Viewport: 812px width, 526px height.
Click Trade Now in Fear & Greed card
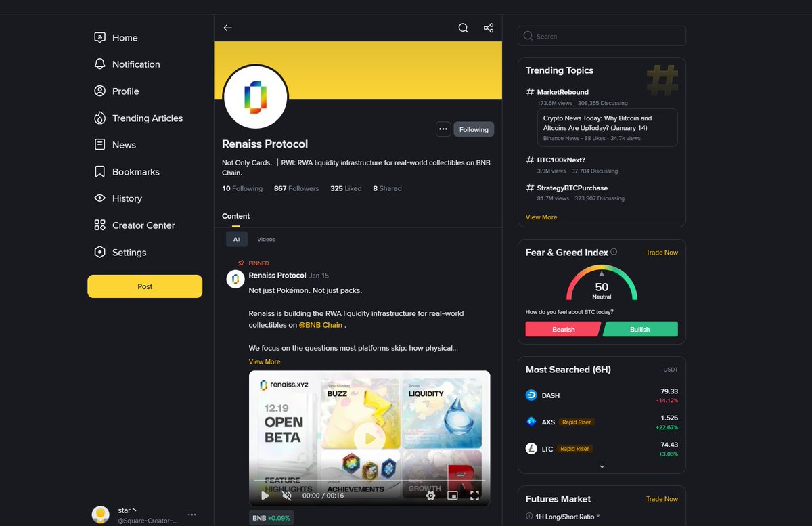click(x=662, y=253)
